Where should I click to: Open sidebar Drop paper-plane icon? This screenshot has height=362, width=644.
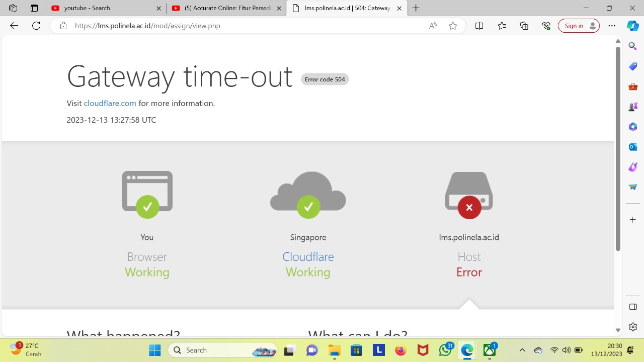pos(633,187)
